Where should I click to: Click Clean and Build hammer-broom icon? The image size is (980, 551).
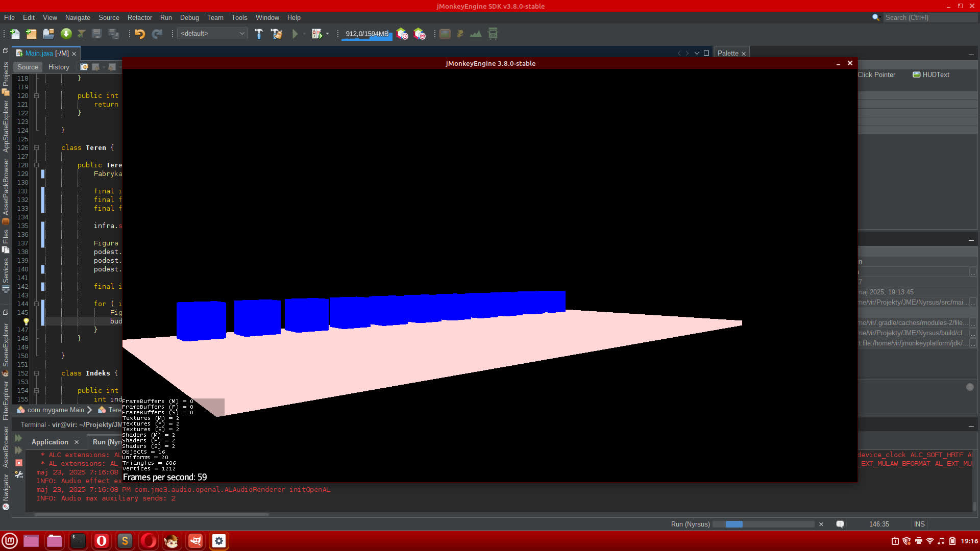click(276, 34)
